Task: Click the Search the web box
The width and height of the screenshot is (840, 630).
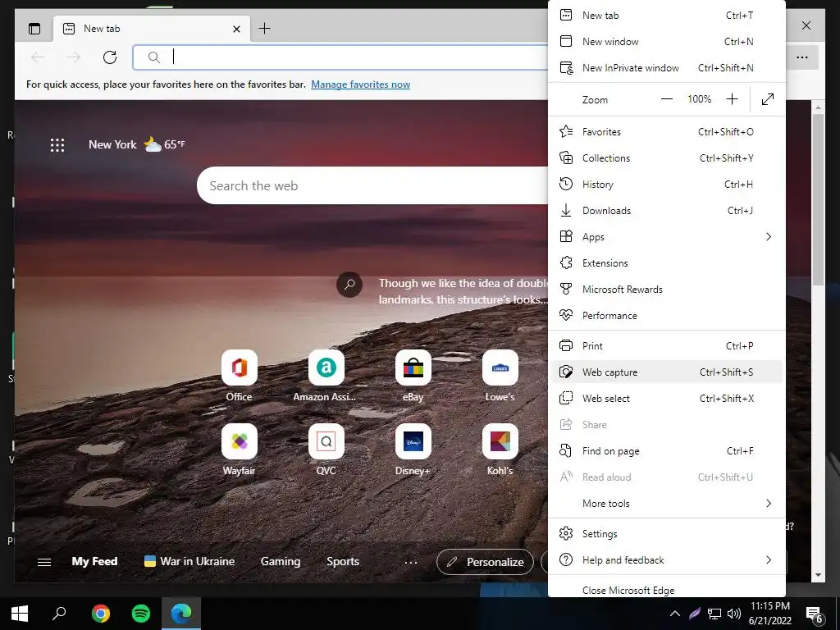Action: pyautogui.click(x=372, y=186)
